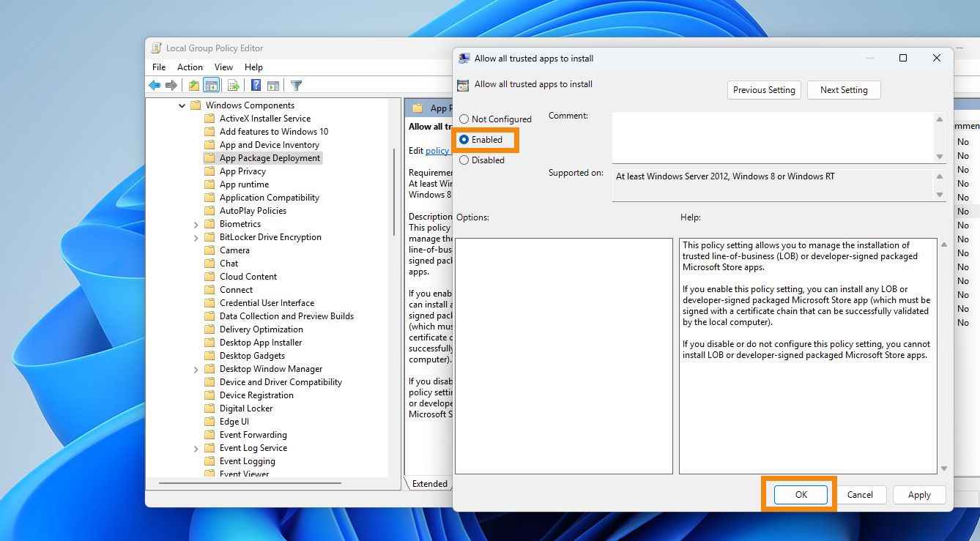Select Application Compatibility in the tree
The width and height of the screenshot is (980, 541).
pyautogui.click(x=270, y=198)
